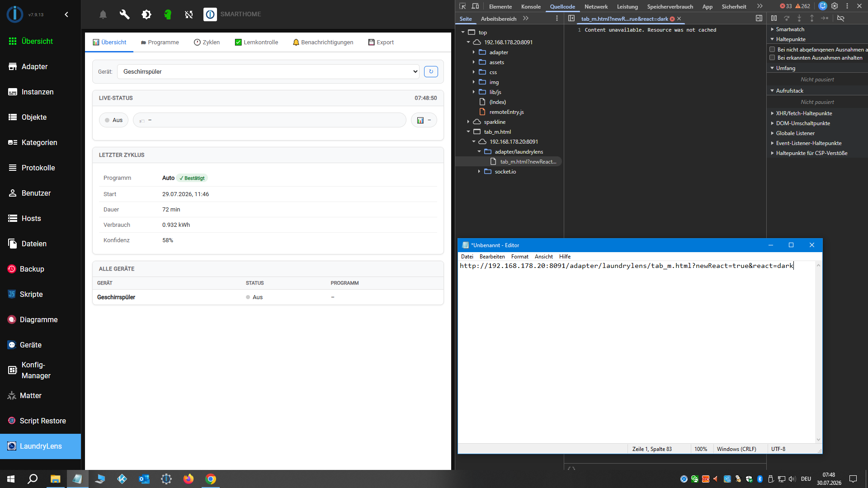The height and width of the screenshot is (488, 868).
Task: Open the Gerät dropdown Geschirrspüler
Action: [268, 71]
